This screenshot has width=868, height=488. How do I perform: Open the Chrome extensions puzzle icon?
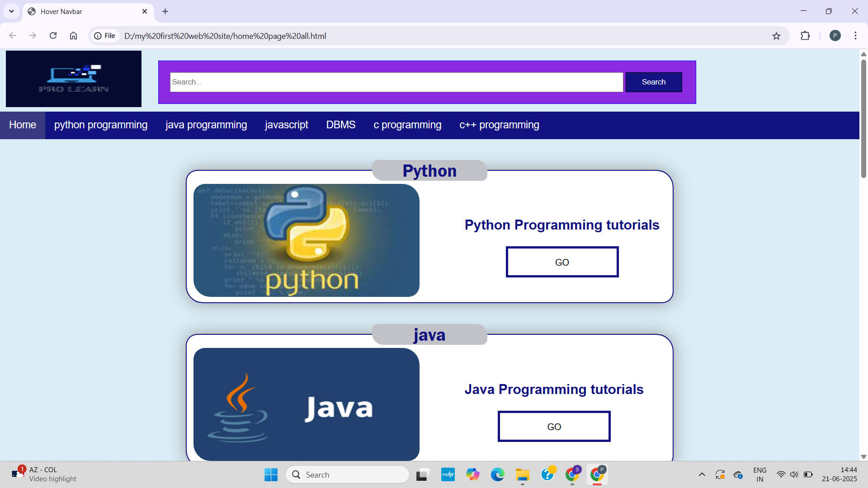coord(805,36)
